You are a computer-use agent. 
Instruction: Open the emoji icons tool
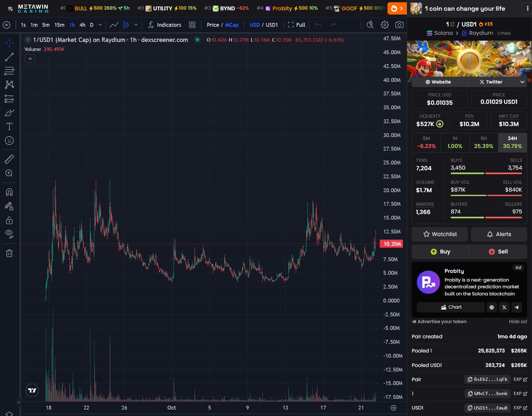click(x=9, y=140)
